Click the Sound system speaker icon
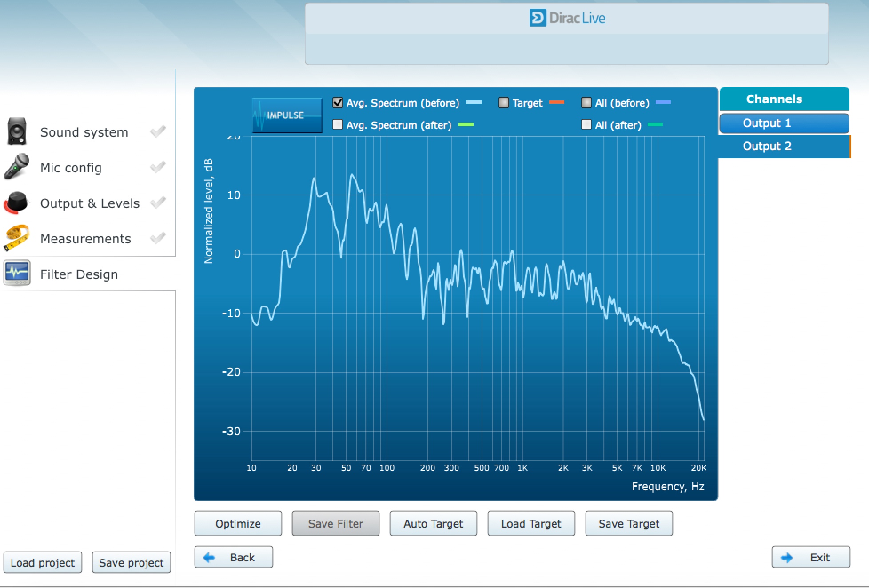Viewport: 869px width, 588px height. point(17,131)
